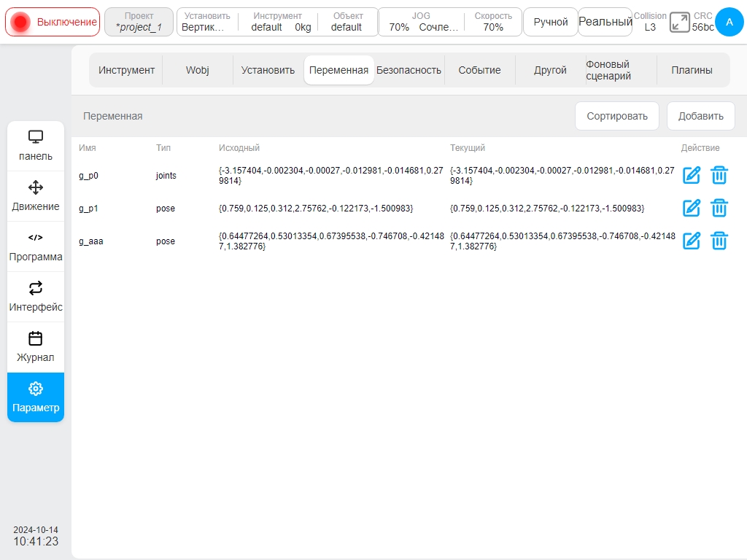Viewport: 747px width, 560px height.
Task: Edit the g_aaa variable
Action: pyautogui.click(x=692, y=241)
